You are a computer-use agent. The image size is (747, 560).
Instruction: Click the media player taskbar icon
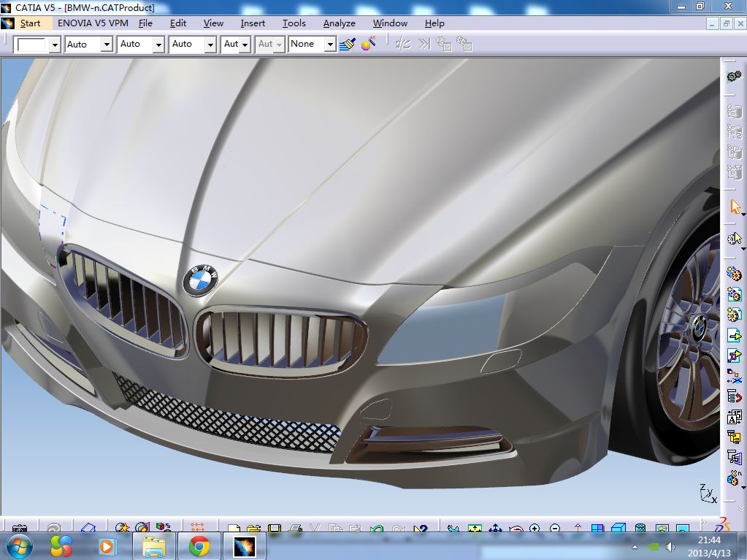106,546
